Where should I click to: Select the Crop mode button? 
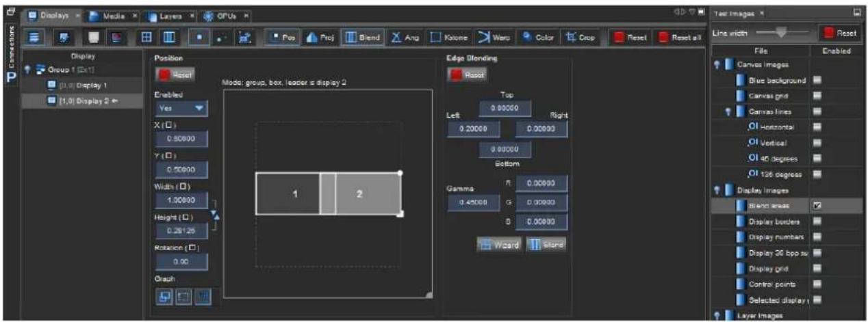pyautogui.click(x=580, y=38)
